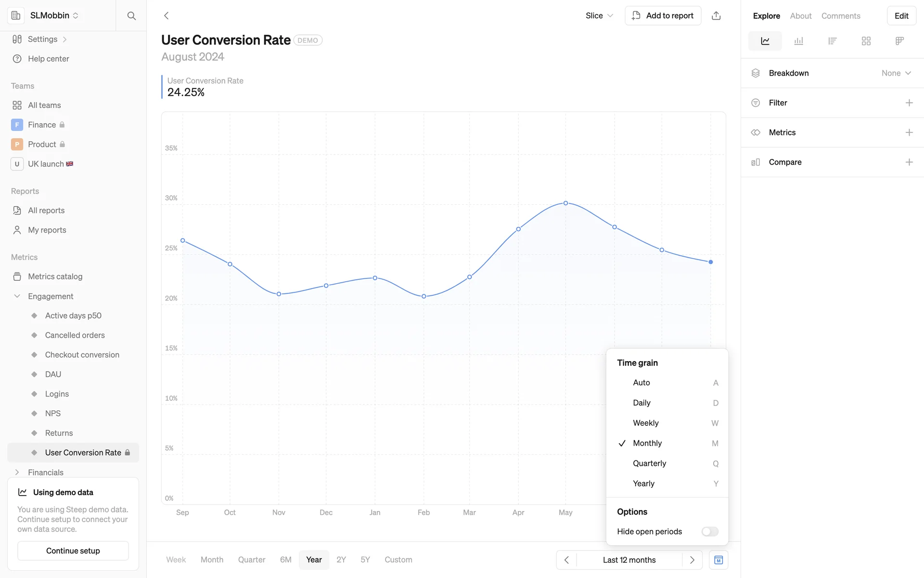This screenshot has width=924, height=578.
Task: Switch to the About tab
Action: 800,16
